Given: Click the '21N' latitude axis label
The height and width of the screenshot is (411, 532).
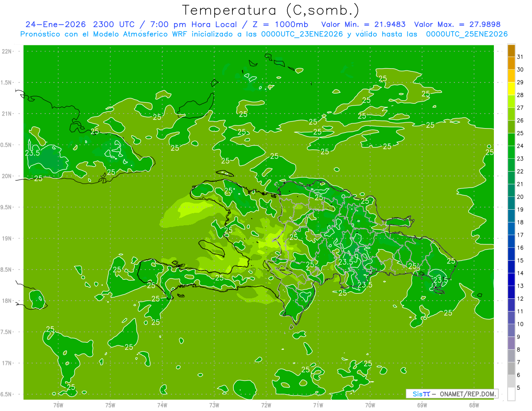Looking at the screenshot, I should pyautogui.click(x=7, y=114).
